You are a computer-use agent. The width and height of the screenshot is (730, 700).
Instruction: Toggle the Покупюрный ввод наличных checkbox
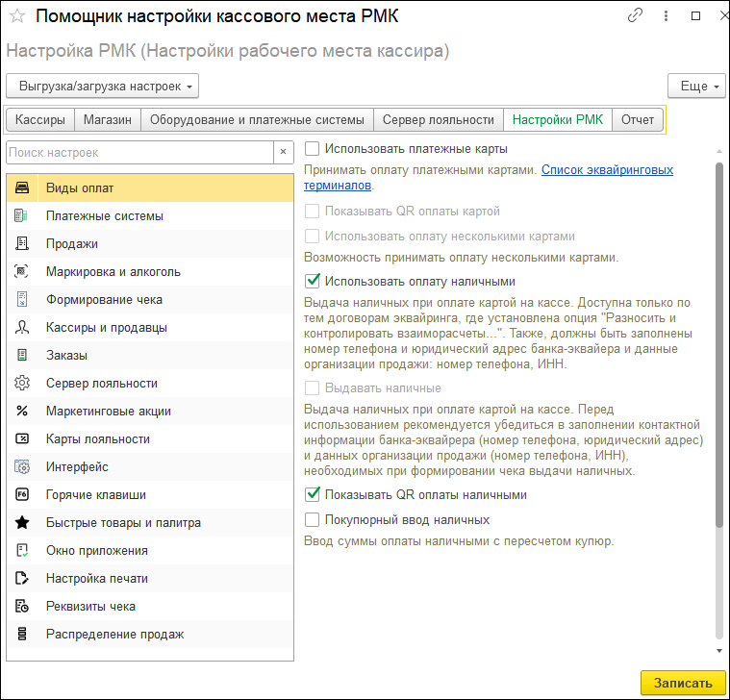click(312, 520)
